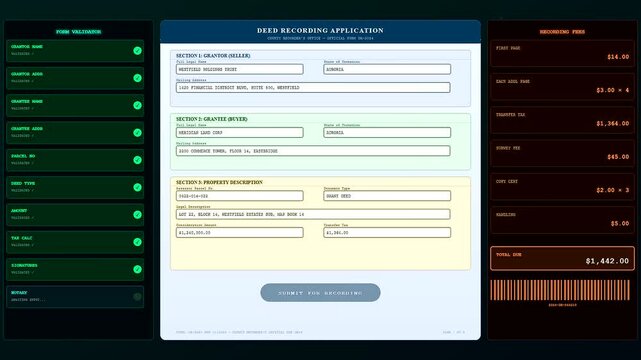Click the Consideration Amount field

pyautogui.click(x=240, y=233)
